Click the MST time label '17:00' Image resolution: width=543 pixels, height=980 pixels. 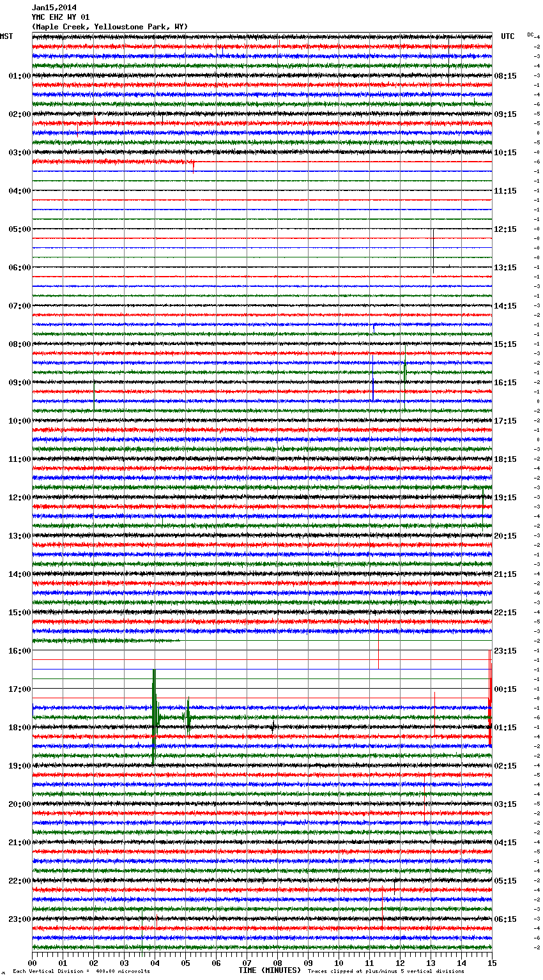coord(19,689)
